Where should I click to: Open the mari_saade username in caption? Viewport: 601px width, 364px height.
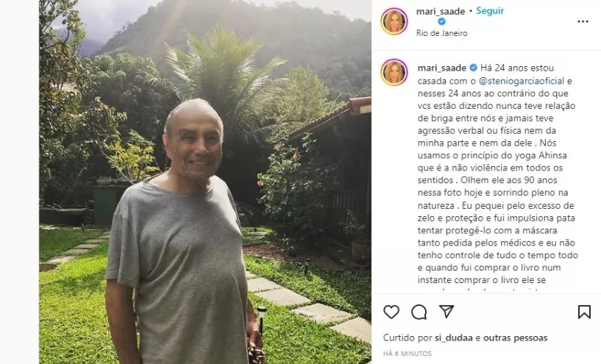pyautogui.click(x=442, y=68)
